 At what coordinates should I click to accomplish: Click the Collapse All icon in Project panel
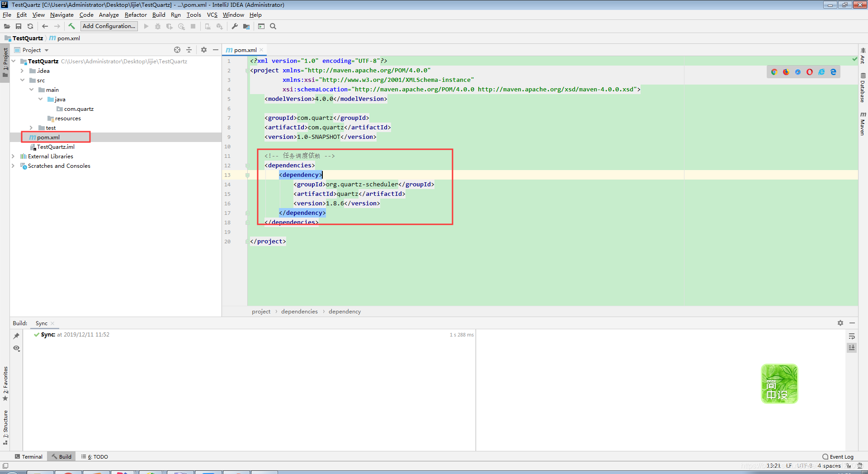click(x=189, y=50)
